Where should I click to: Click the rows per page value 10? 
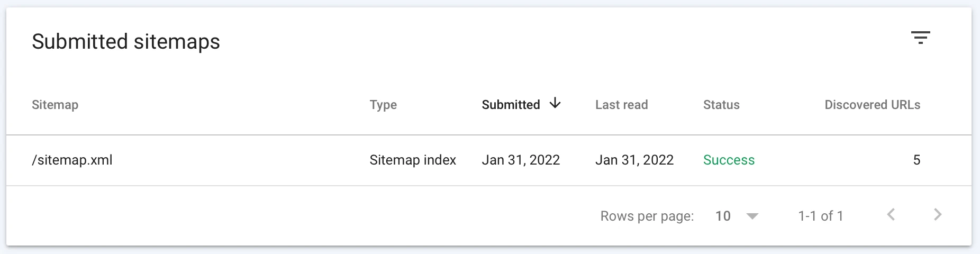click(x=723, y=216)
